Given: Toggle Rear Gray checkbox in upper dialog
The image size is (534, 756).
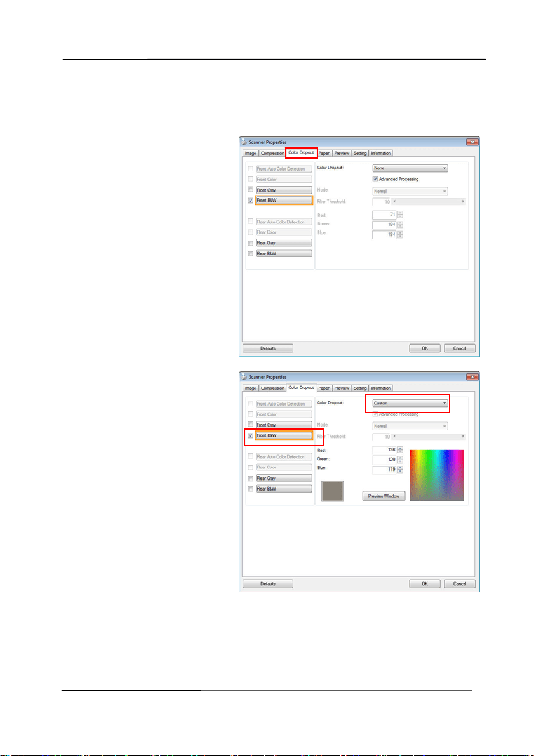Looking at the screenshot, I should click(250, 243).
